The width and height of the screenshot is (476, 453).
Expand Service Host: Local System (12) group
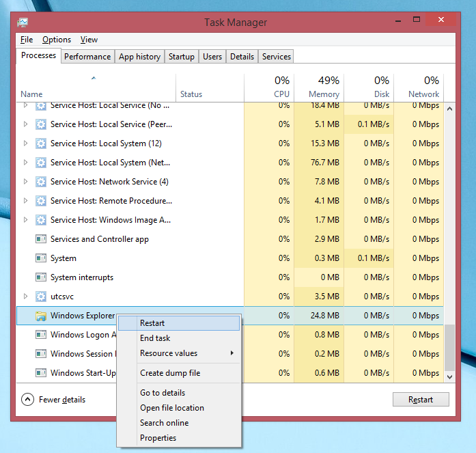(25, 143)
